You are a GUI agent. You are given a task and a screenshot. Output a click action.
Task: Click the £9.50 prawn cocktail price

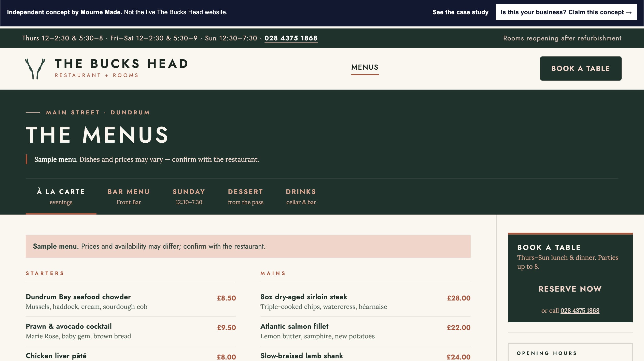(226, 327)
